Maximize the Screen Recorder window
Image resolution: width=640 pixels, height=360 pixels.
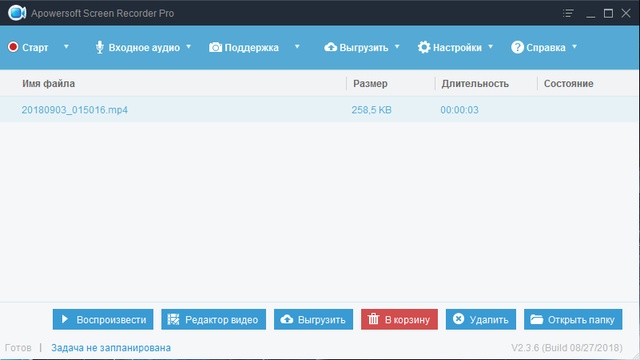point(608,13)
